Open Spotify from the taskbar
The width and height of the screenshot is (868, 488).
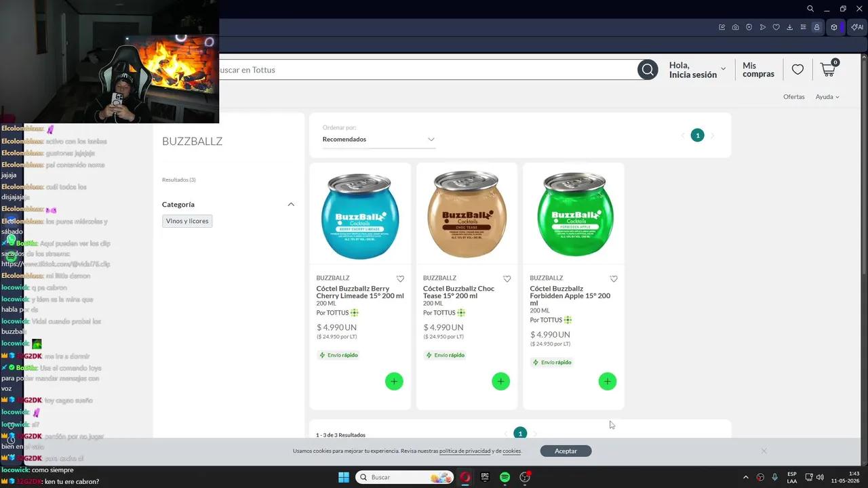[505, 477]
